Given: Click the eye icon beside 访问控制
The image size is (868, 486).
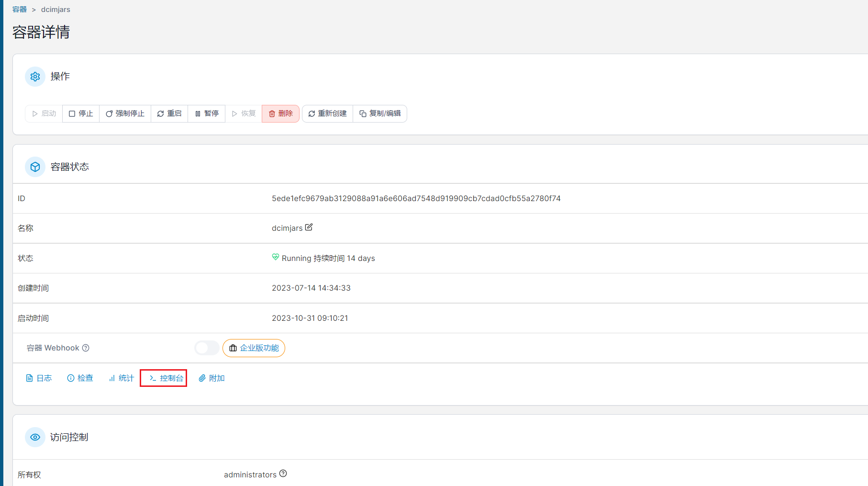Looking at the screenshot, I should (x=35, y=437).
